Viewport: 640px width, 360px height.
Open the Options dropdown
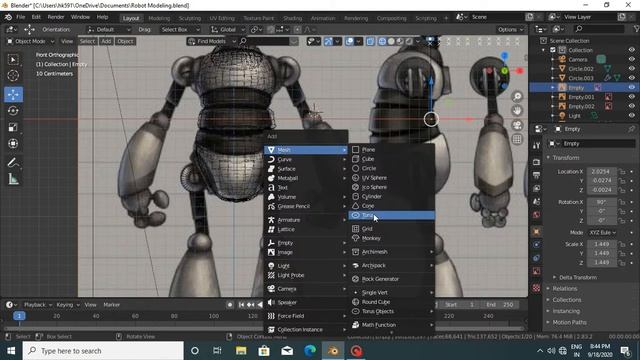click(510, 29)
